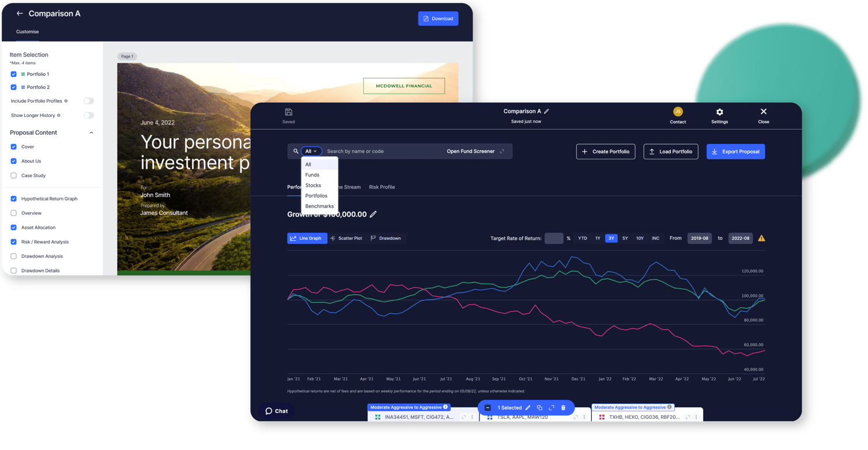Click the warning triangle beside the date range
Viewport: 868px width, 450px height.
click(761, 238)
